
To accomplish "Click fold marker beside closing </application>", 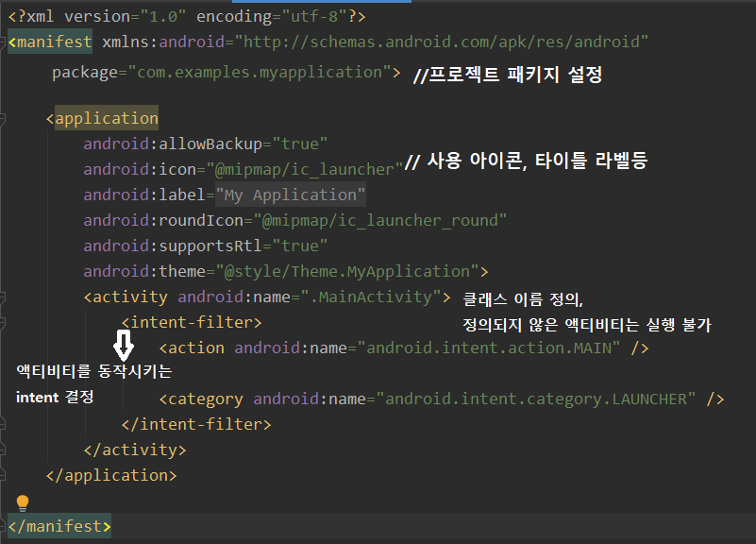I will [2, 475].
